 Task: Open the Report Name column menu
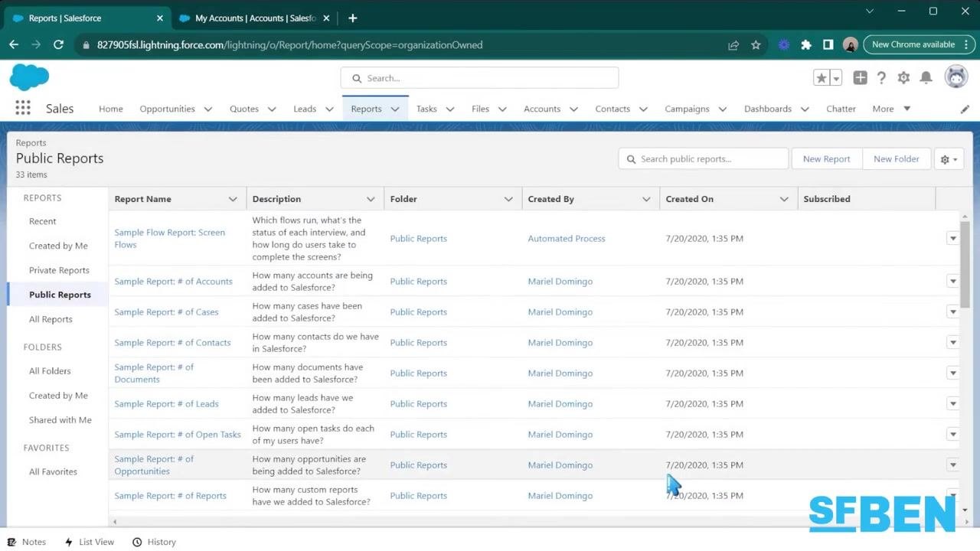(x=233, y=199)
